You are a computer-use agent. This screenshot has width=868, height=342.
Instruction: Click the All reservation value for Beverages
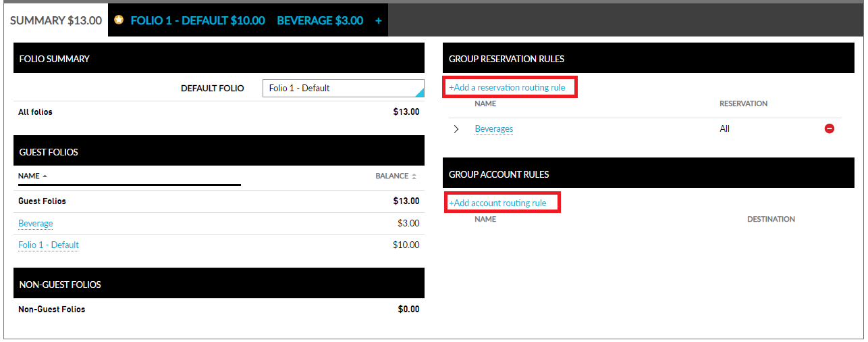[724, 128]
